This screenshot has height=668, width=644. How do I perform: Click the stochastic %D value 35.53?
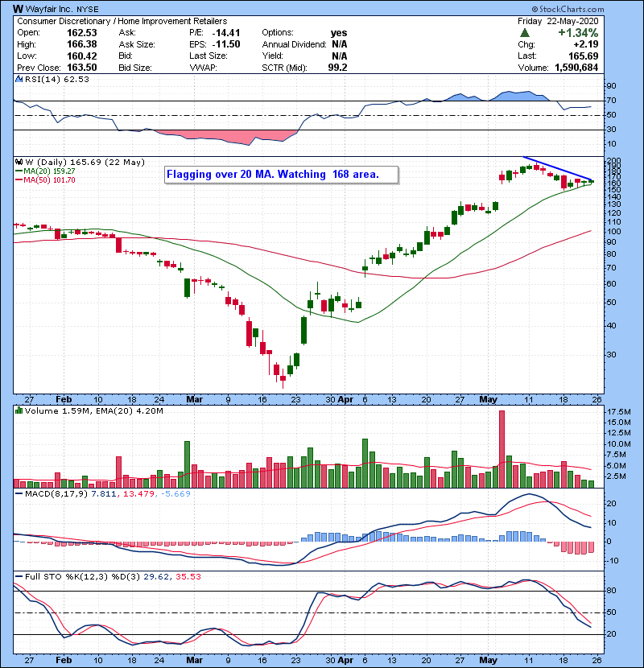[188, 577]
